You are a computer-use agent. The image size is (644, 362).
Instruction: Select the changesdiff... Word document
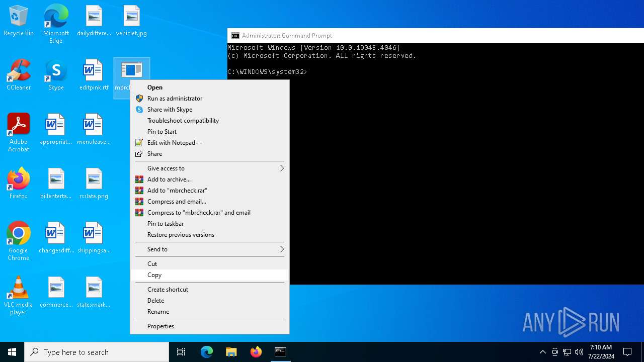(56, 238)
